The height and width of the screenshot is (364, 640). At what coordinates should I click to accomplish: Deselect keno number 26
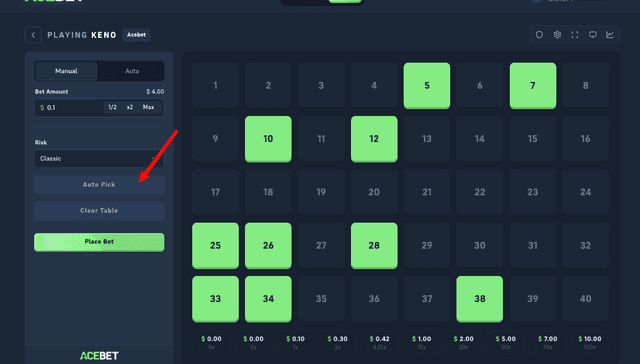tap(268, 246)
